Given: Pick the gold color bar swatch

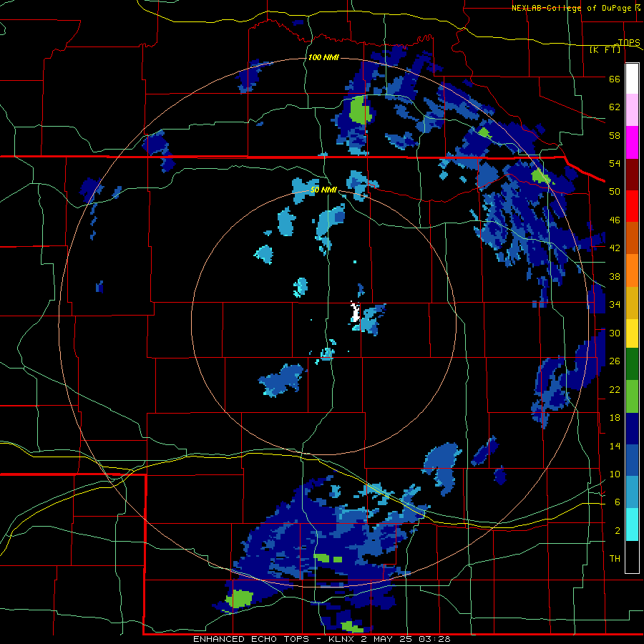Looking at the screenshot, I should click(632, 302).
